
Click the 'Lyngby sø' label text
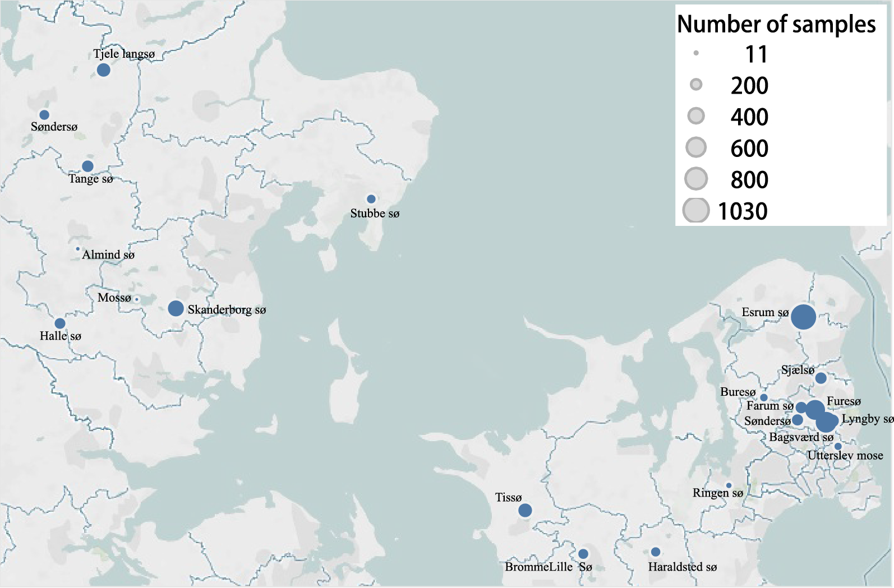click(868, 419)
